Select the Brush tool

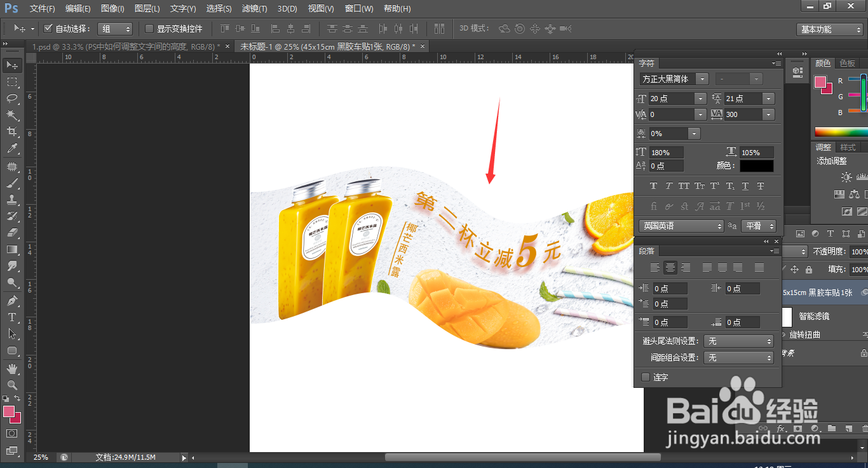click(x=11, y=183)
